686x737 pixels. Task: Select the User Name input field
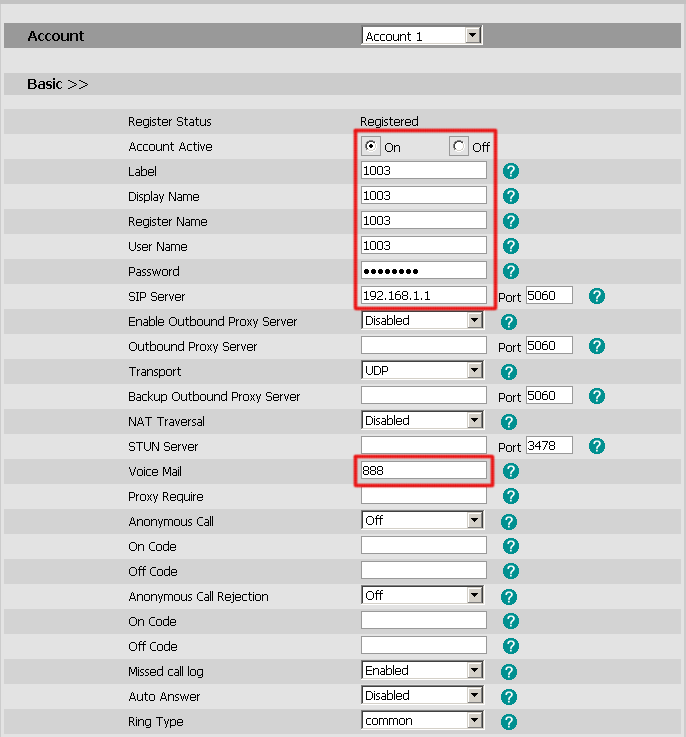point(424,245)
